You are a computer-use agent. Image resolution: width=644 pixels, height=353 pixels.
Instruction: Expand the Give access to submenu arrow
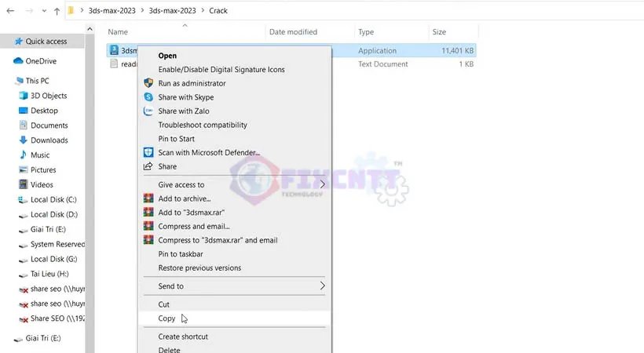(x=322, y=184)
